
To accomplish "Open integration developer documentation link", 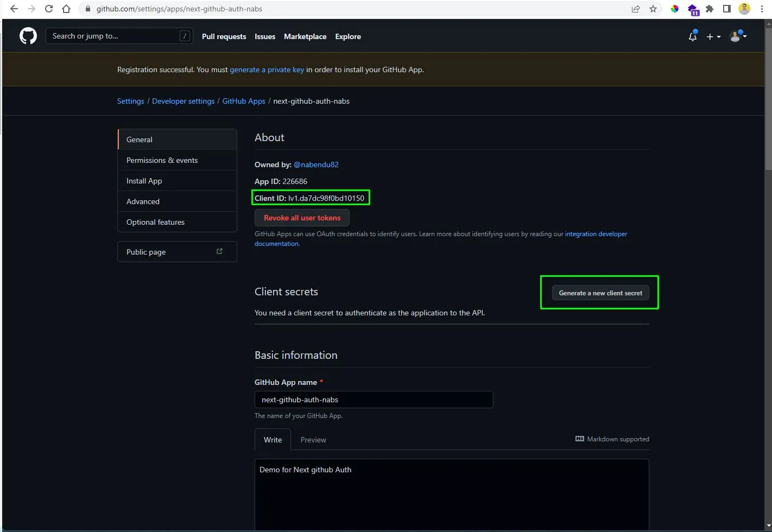I will 596,234.
